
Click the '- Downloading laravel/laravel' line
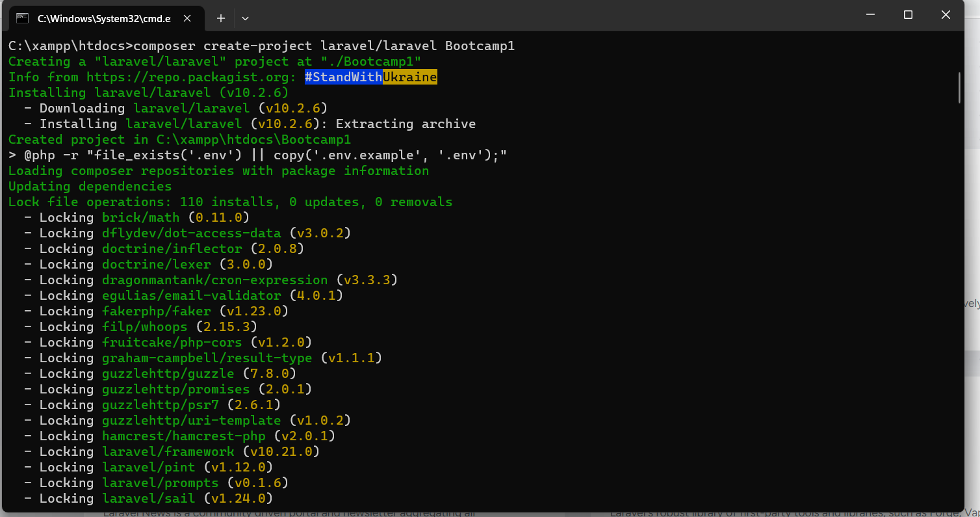click(x=175, y=109)
